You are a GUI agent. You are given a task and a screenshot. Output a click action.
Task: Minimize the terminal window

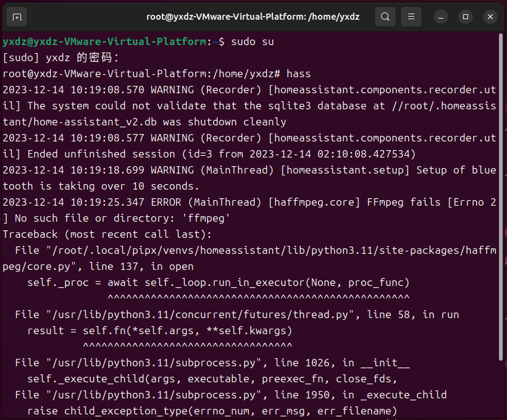441,17
